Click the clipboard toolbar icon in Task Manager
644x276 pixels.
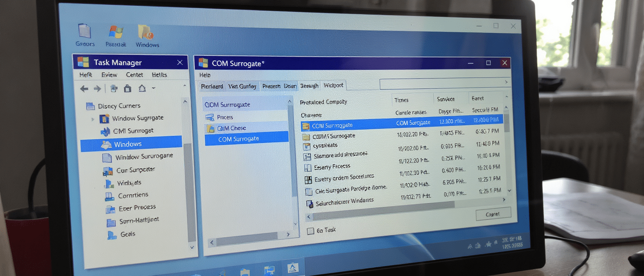(x=114, y=88)
